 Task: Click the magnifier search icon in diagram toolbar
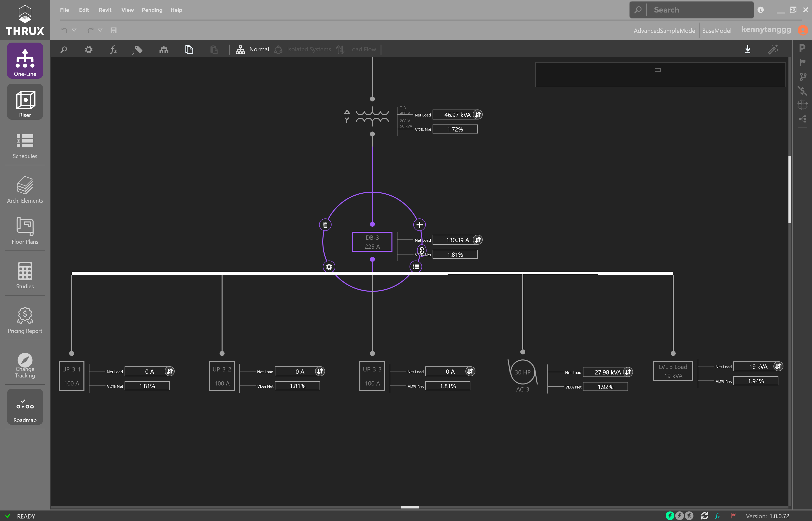(64, 50)
